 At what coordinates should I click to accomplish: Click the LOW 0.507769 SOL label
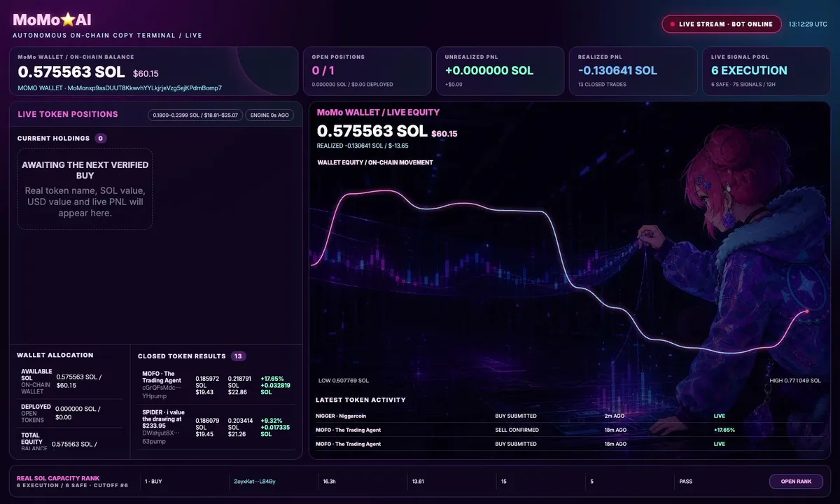click(344, 381)
